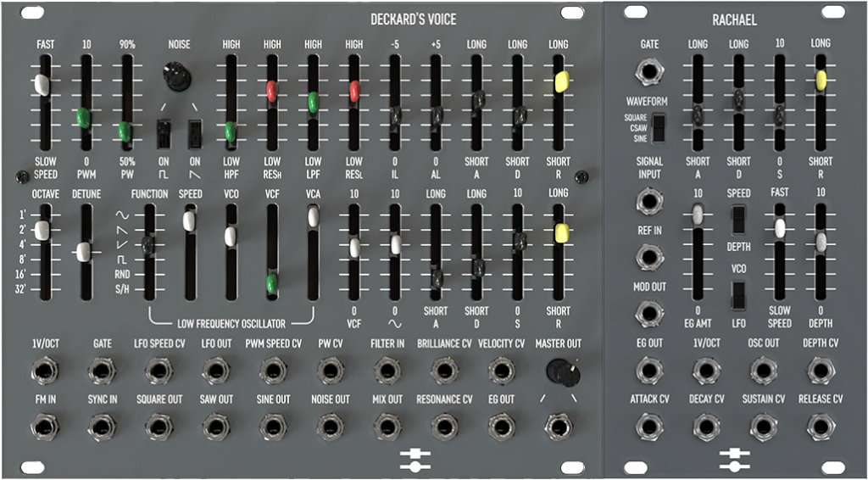868x480 pixels.
Task: Click the SAW OUT jack
Action: click(216, 427)
